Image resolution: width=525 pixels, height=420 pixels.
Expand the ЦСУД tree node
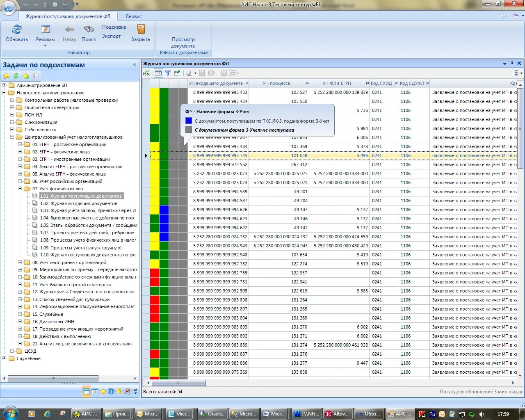tap(12, 351)
